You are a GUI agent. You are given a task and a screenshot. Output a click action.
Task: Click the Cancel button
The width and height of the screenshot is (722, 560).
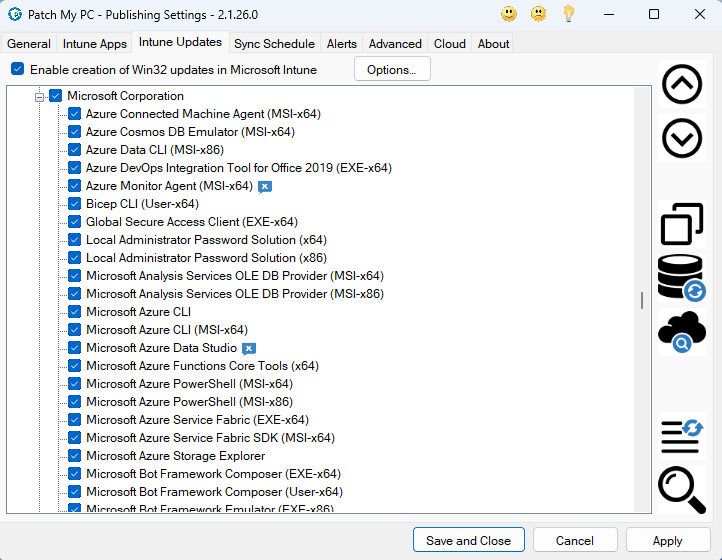tap(575, 540)
